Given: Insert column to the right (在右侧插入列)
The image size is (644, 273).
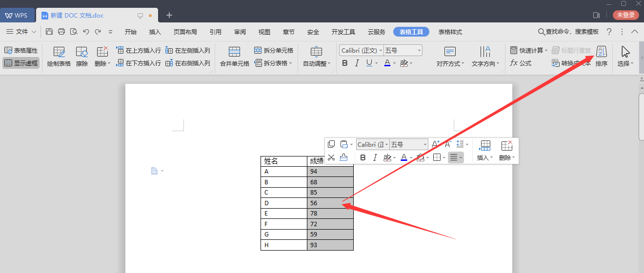Looking at the screenshot, I should point(188,63).
